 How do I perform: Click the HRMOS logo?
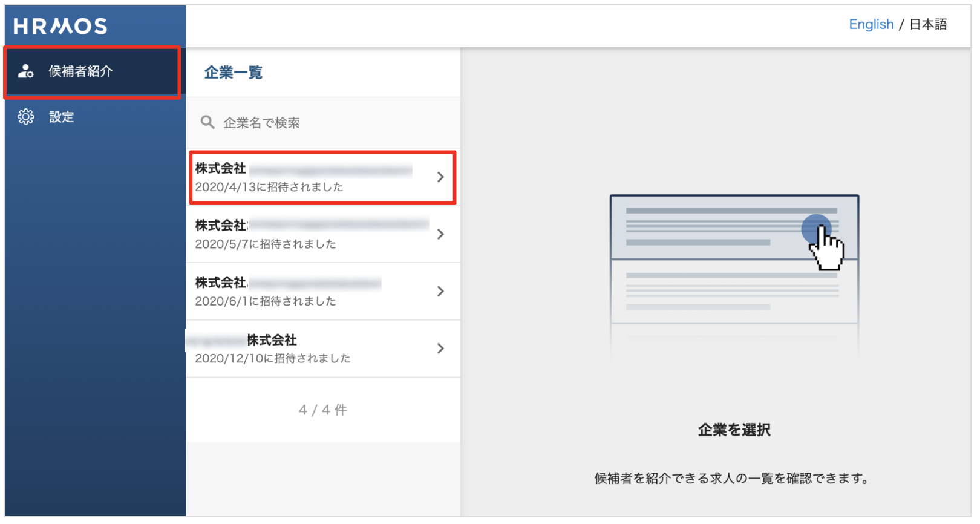(x=60, y=26)
